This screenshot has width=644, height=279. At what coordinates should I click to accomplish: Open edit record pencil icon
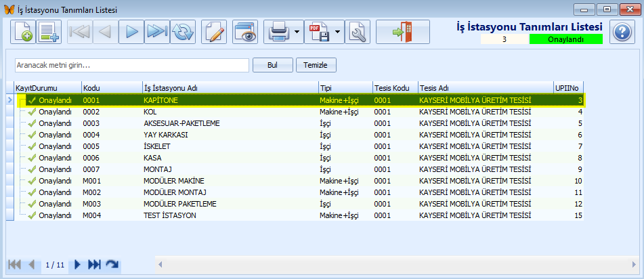point(214,32)
